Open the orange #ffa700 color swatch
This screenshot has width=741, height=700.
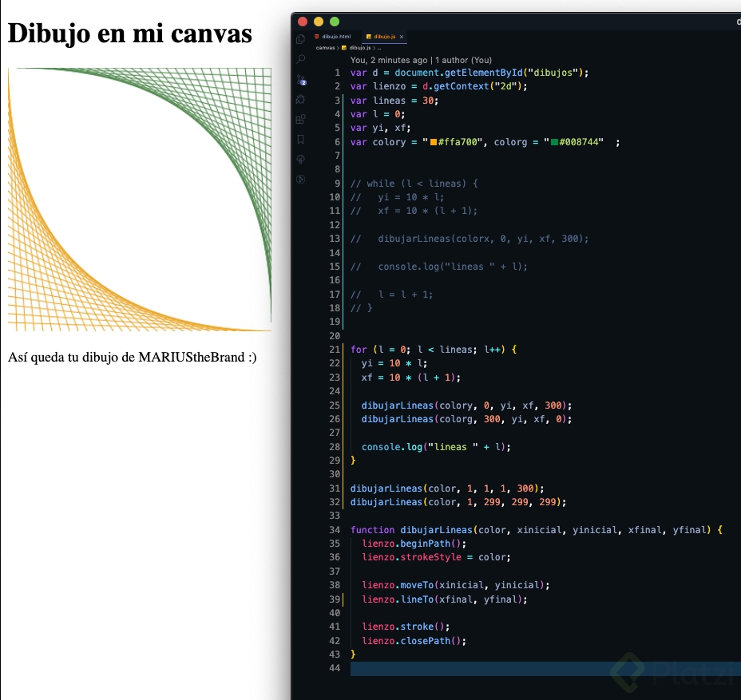(434, 142)
